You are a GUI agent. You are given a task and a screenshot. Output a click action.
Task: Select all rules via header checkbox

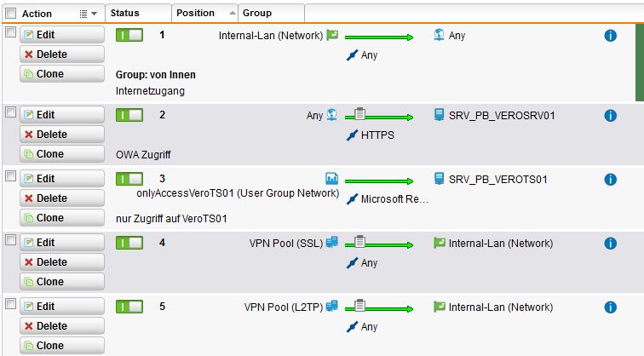11,13
